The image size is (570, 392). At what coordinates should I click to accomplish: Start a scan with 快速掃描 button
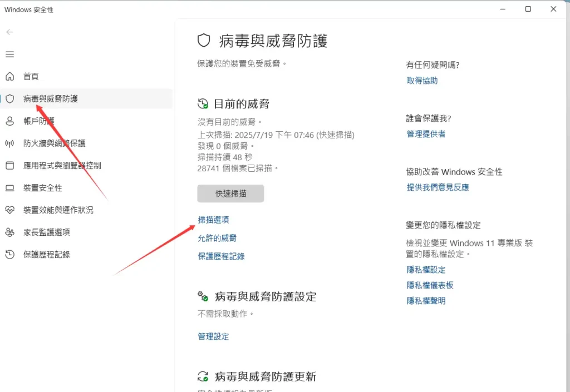230,193
